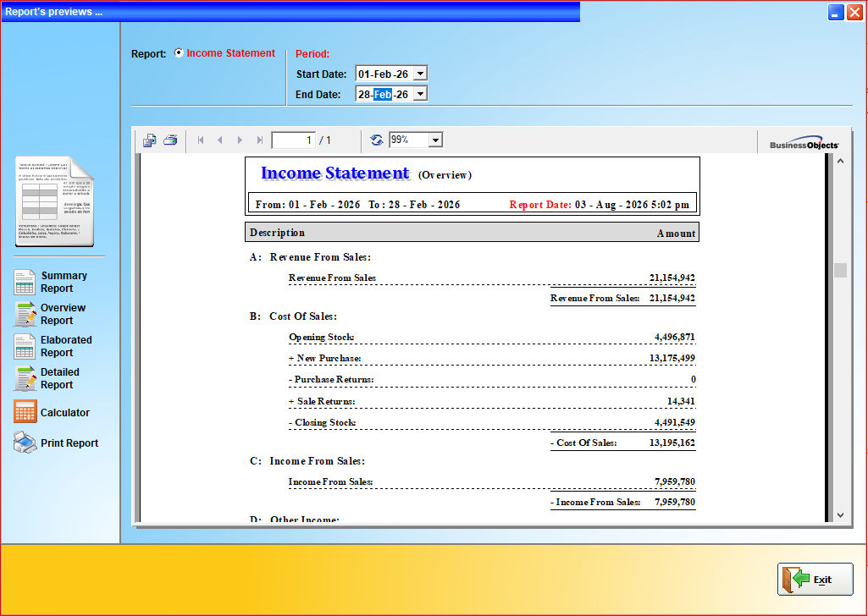Viewport: 868px width, 616px height.
Task: Refresh the report with the refresh icon
Action: (377, 140)
